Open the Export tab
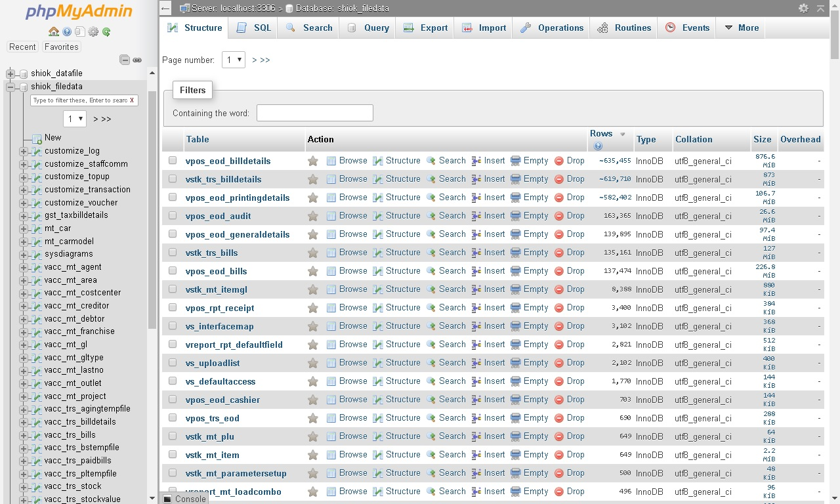 (x=425, y=28)
